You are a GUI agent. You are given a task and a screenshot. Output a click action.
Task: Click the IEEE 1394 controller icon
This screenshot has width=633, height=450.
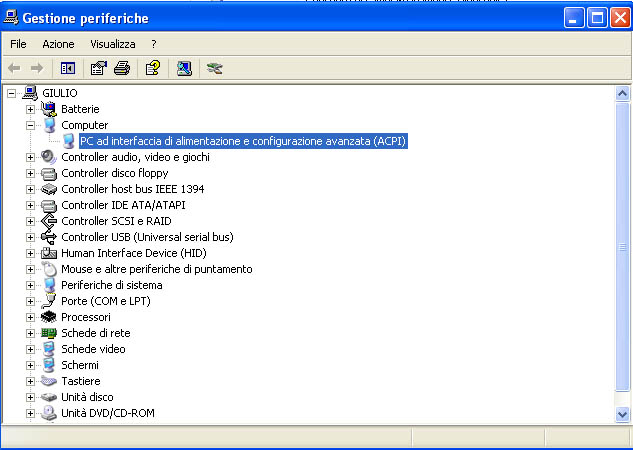pyautogui.click(x=49, y=189)
